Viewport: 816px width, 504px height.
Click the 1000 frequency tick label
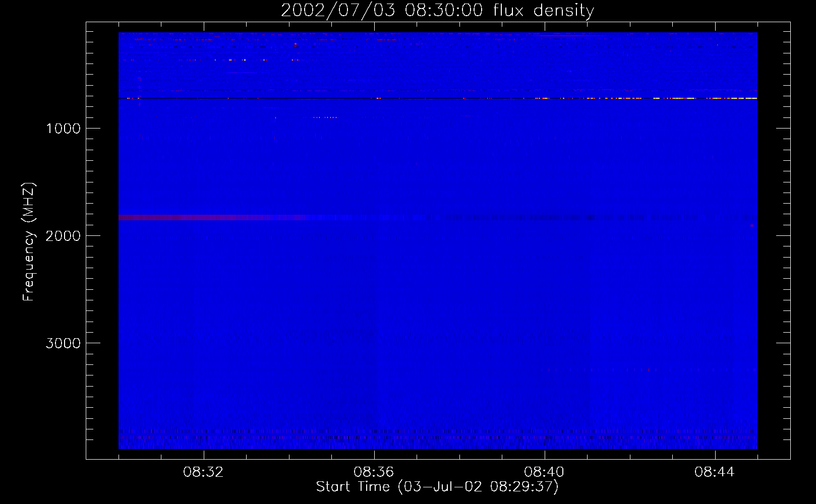coord(63,129)
